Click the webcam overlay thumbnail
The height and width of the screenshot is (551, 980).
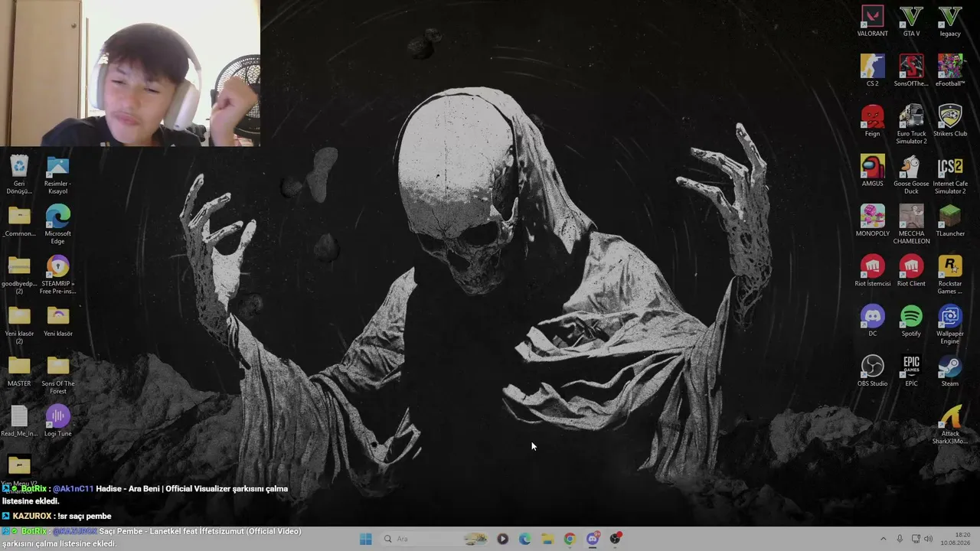pyautogui.click(x=130, y=73)
